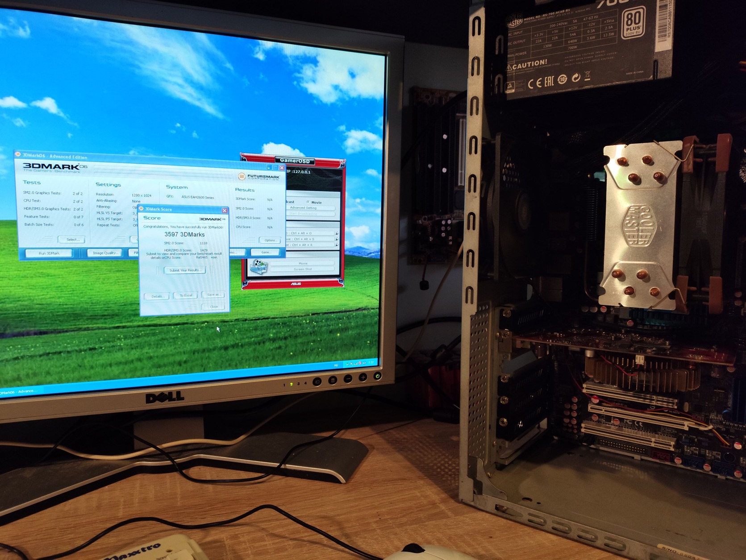Click Save as in the score dialog
746x560 pixels.
(213, 295)
